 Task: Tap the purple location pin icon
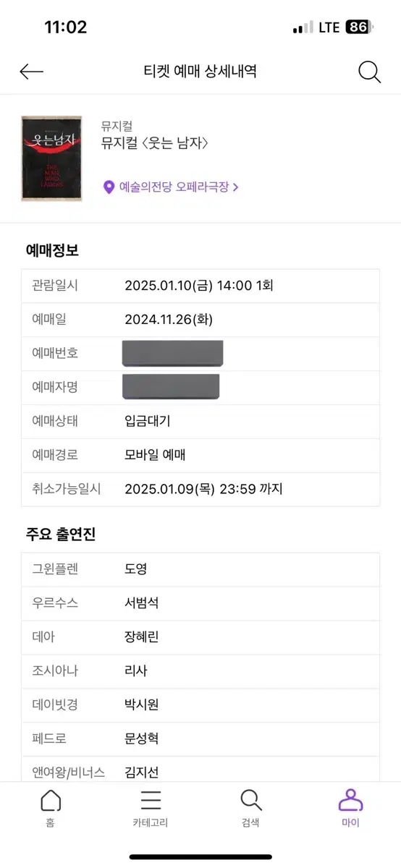pos(109,187)
